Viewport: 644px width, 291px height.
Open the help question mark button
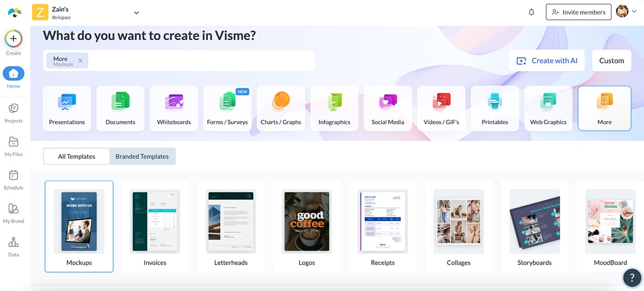(632, 278)
